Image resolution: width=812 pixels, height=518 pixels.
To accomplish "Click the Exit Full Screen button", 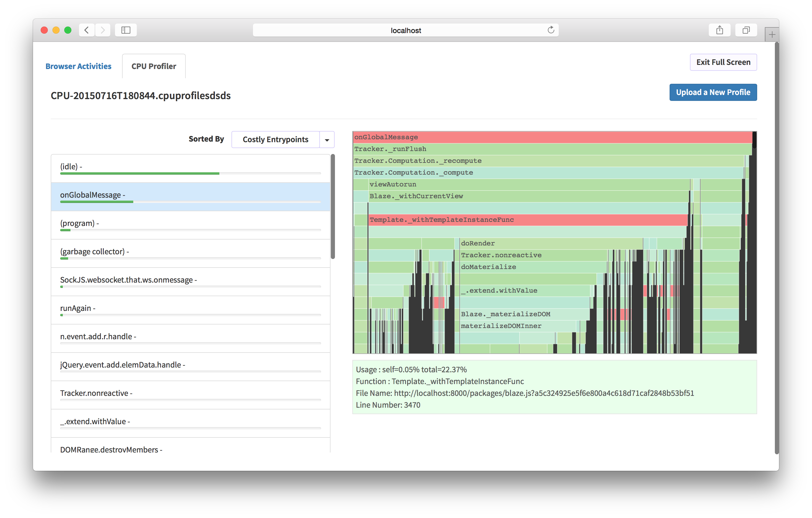I will 723,62.
